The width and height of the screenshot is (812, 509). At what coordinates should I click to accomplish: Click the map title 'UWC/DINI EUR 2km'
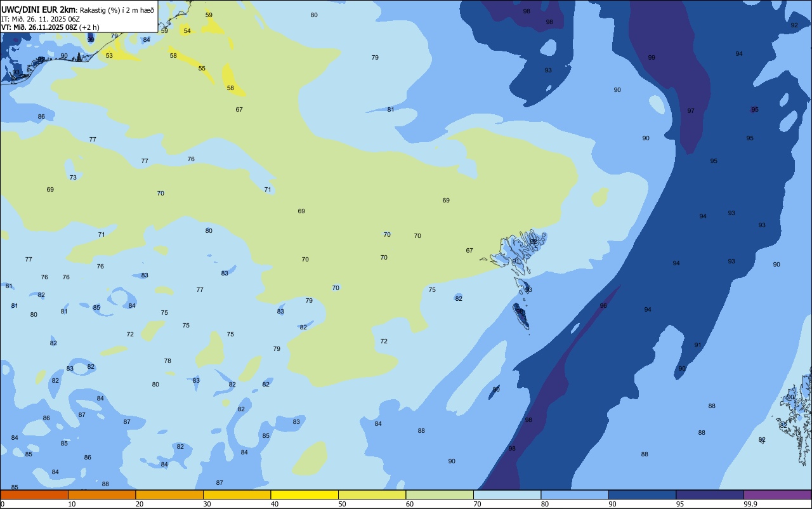(39, 10)
